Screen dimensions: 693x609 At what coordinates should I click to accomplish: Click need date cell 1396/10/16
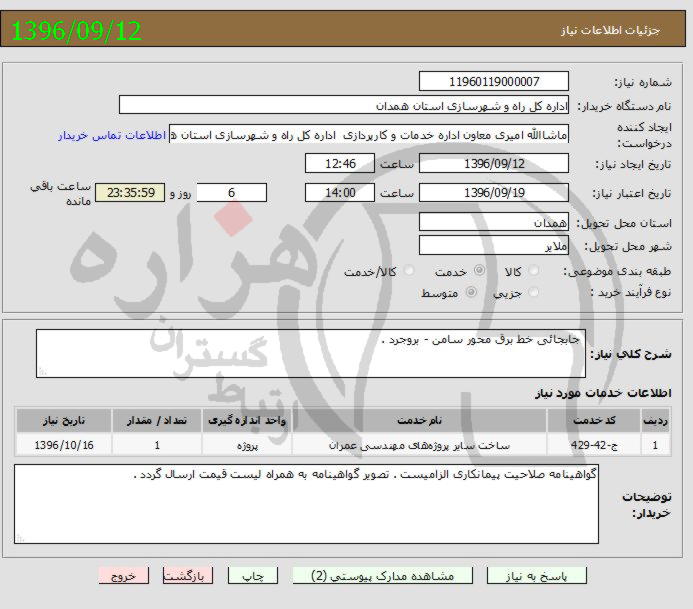[64, 445]
